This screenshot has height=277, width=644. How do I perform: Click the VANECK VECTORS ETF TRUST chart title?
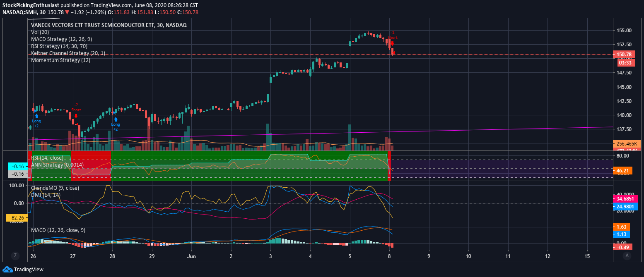(x=109, y=25)
